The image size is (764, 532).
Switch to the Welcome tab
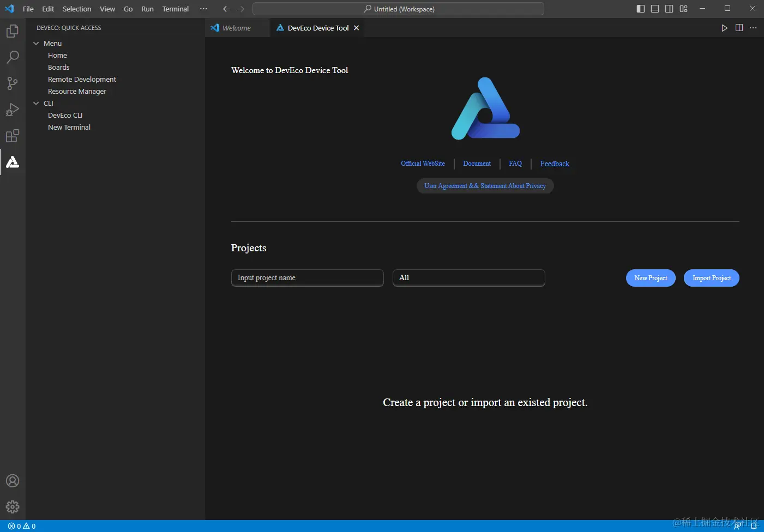click(x=237, y=28)
